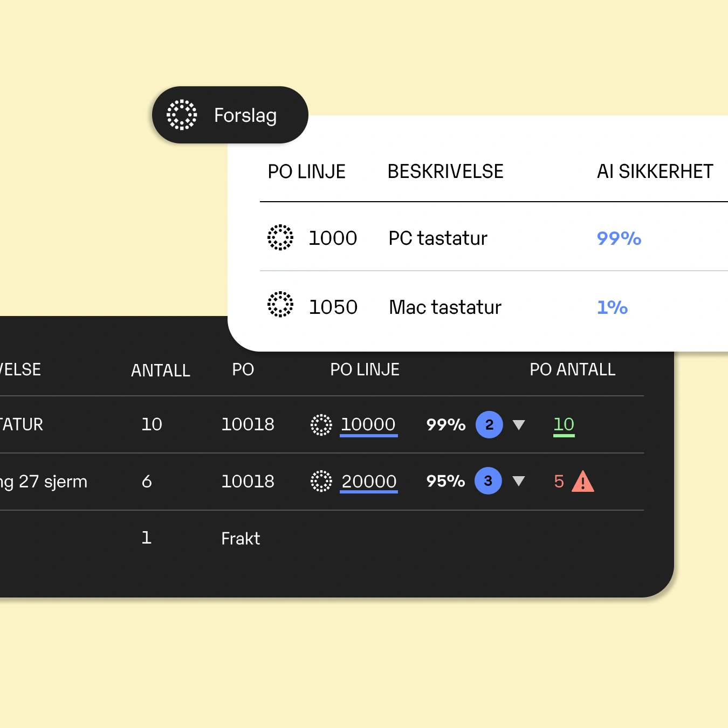Click the 27 sjerm description cell
This screenshot has height=728, width=728.
pyautogui.click(x=44, y=482)
